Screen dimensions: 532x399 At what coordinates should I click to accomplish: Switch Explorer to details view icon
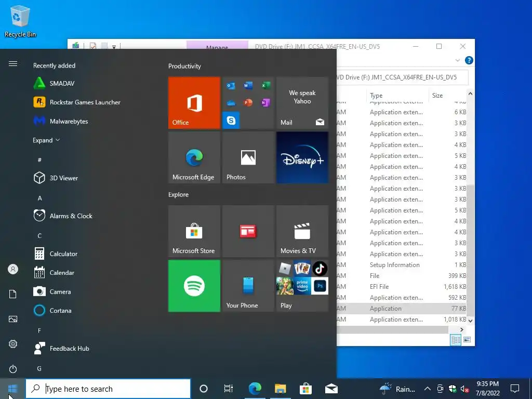pos(456,340)
